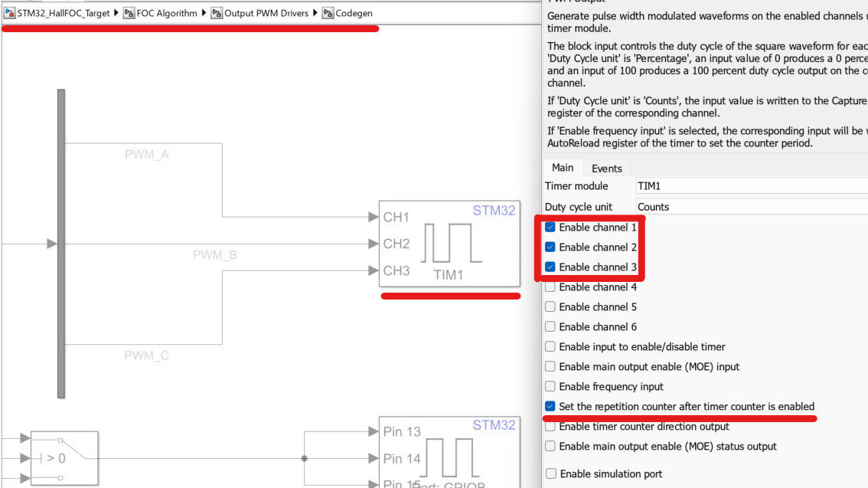Select the Switch block with > 0
The height and width of the screenshot is (488, 868).
tap(64, 457)
